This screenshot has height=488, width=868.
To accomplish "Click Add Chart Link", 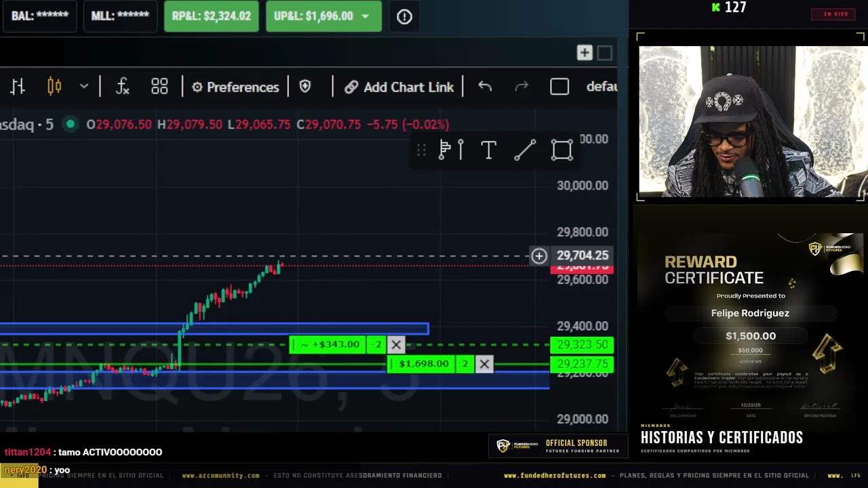I will tap(399, 87).
